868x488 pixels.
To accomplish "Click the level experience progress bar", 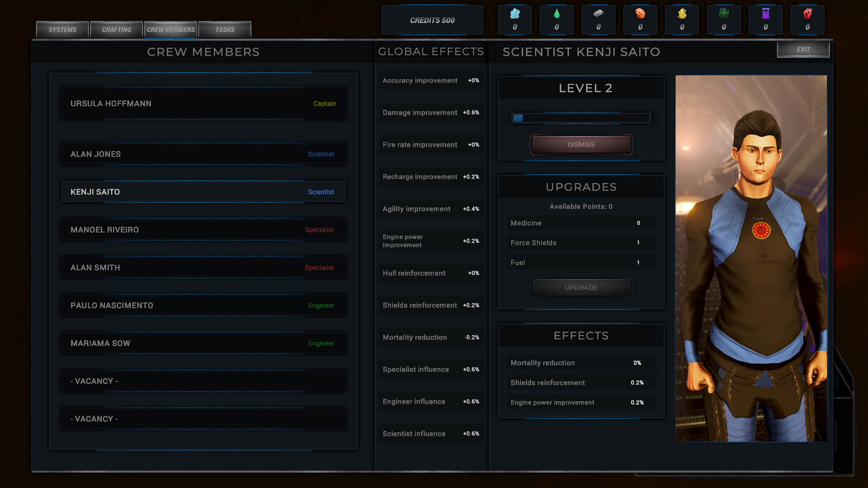I will coord(581,118).
